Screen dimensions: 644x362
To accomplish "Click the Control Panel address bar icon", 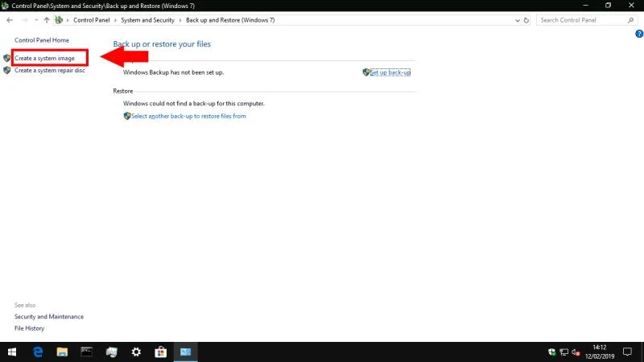I will pyautogui.click(x=59, y=20).
